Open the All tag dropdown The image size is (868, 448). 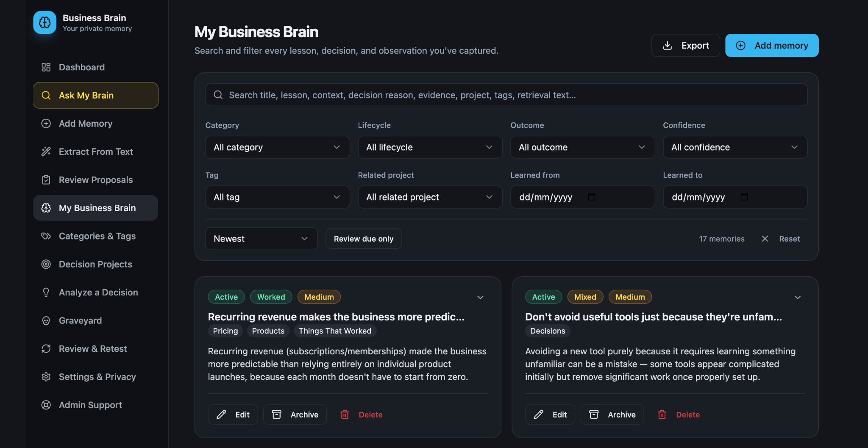tap(278, 197)
